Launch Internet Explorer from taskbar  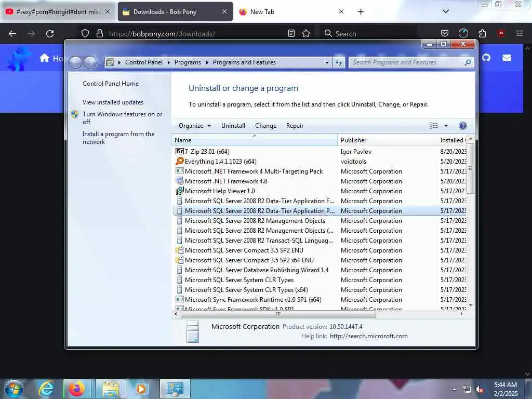click(x=46, y=389)
